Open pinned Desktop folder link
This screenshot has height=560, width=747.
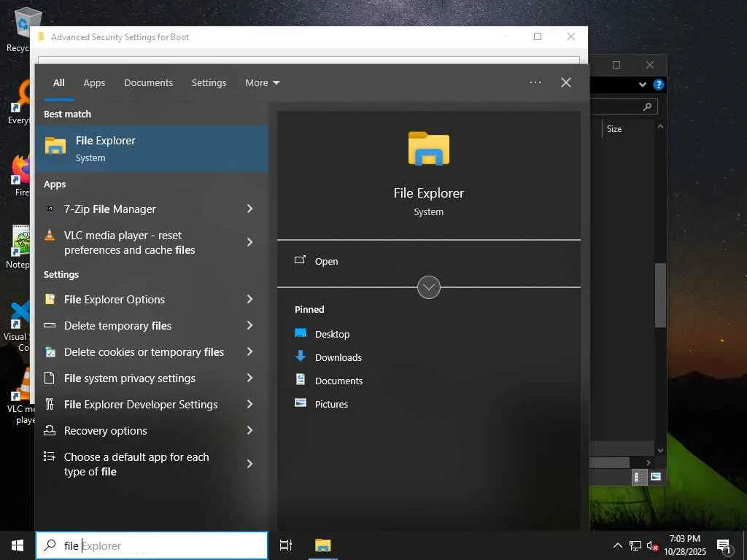(x=333, y=334)
